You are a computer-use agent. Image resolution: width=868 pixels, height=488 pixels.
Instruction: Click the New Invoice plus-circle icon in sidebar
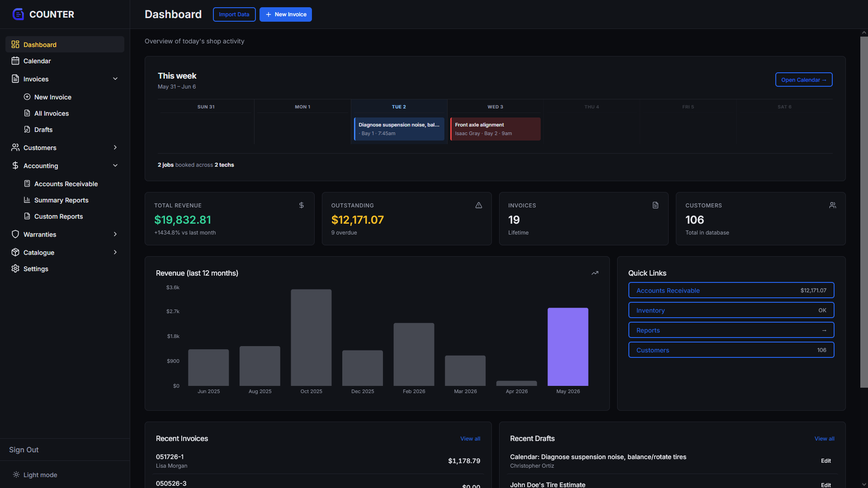[27, 97]
